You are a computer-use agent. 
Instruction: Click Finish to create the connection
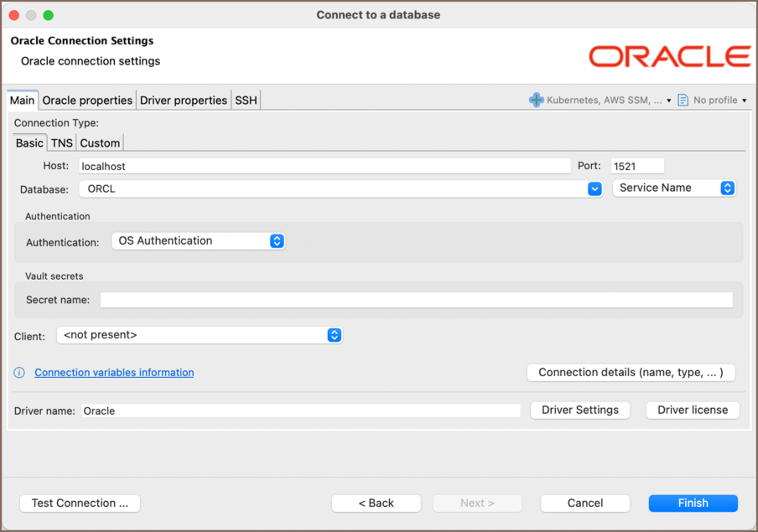(693, 503)
